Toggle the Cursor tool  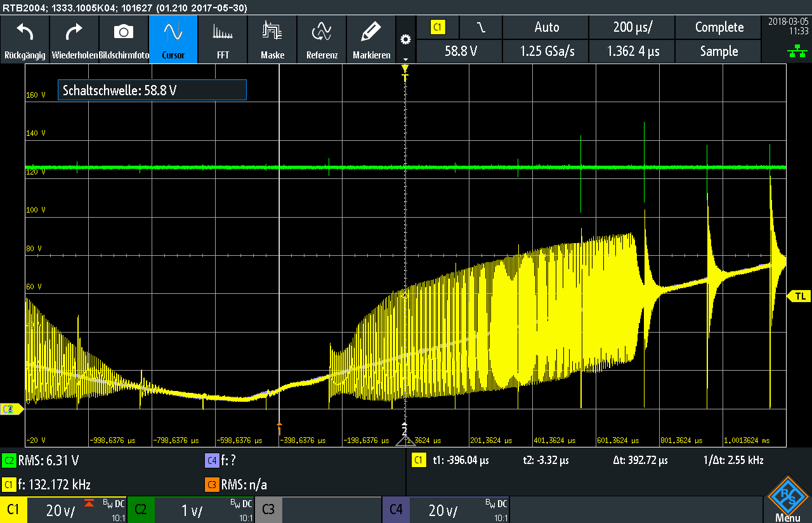pyautogui.click(x=173, y=39)
